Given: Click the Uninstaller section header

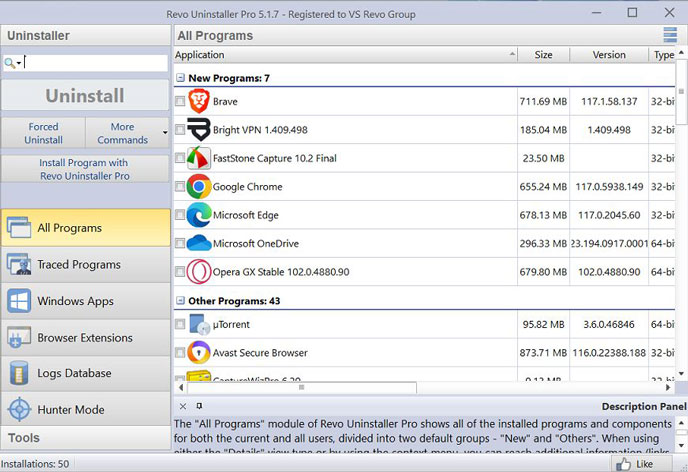Looking at the screenshot, I should (x=86, y=35).
